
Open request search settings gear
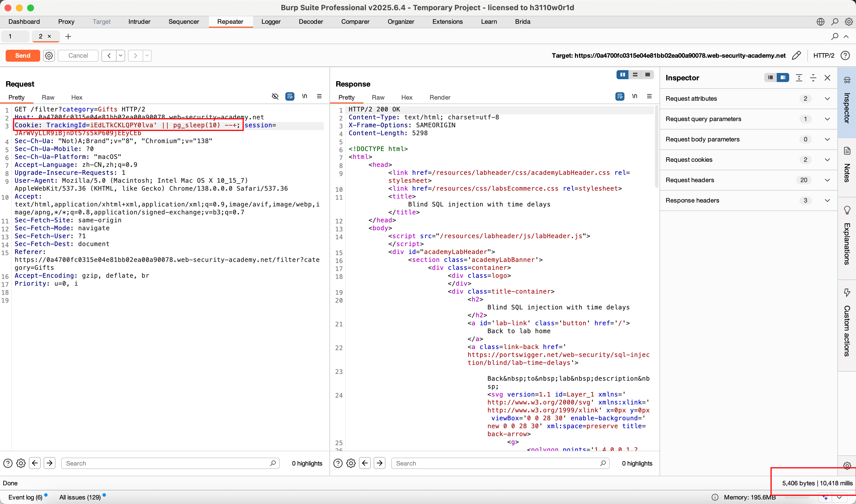click(21, 463)
